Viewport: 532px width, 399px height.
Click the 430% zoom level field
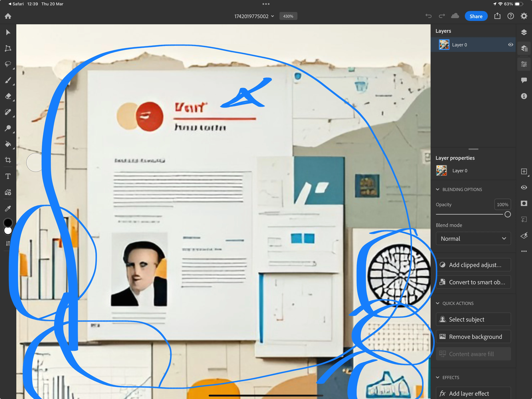coord(288,16)
